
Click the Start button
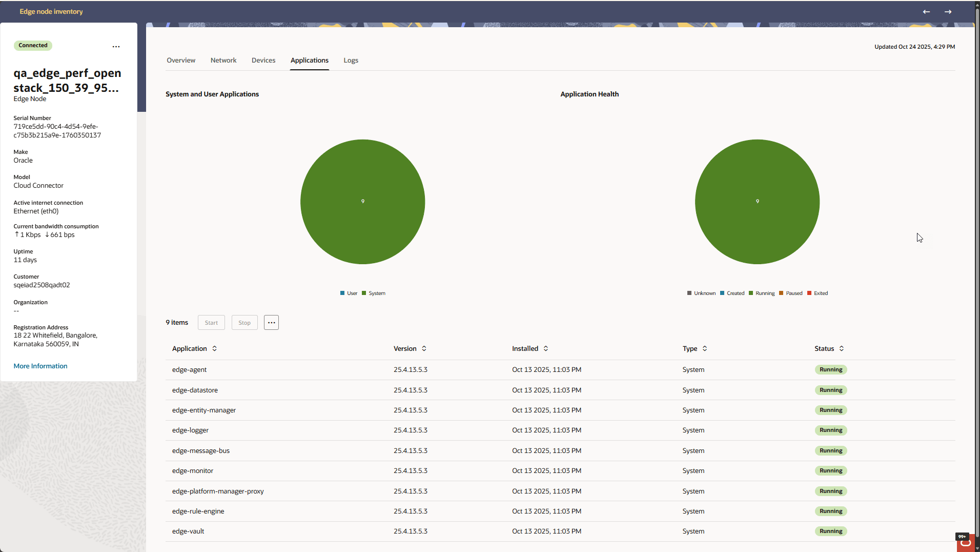[x=211, y=322]
